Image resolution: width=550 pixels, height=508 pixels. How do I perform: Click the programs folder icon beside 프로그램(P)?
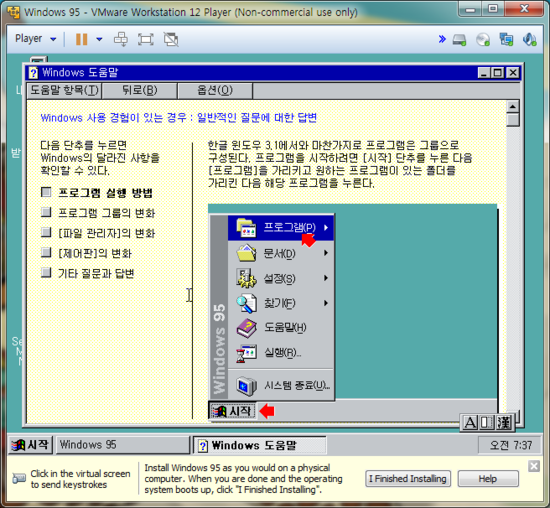point(246,228)
